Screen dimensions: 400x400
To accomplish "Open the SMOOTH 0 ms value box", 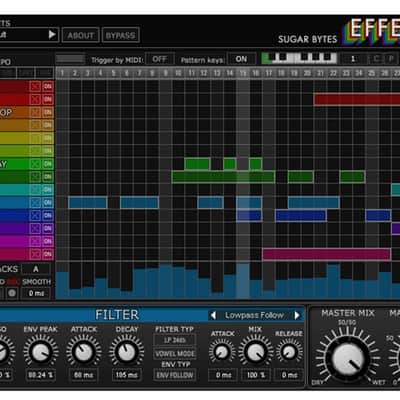I will click(36, 293).
